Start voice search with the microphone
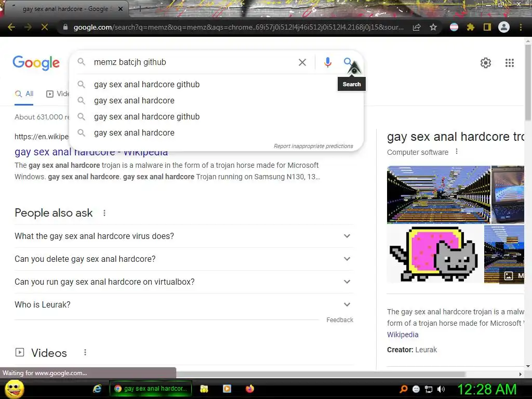 click(327, 62)
